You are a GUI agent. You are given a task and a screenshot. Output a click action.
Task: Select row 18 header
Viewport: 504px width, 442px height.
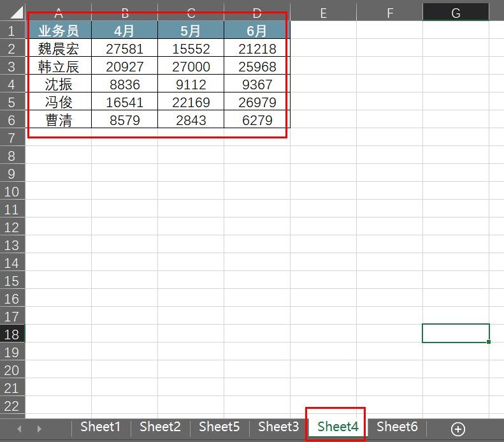pyautogui.click(x=12, y=334)
